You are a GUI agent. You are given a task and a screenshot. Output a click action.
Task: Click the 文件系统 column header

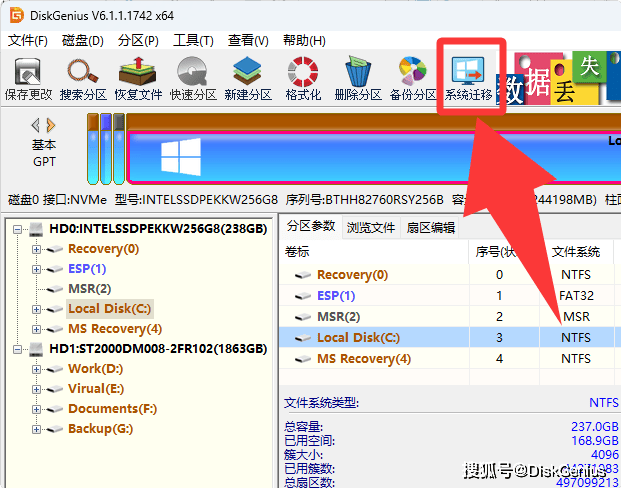575,252
